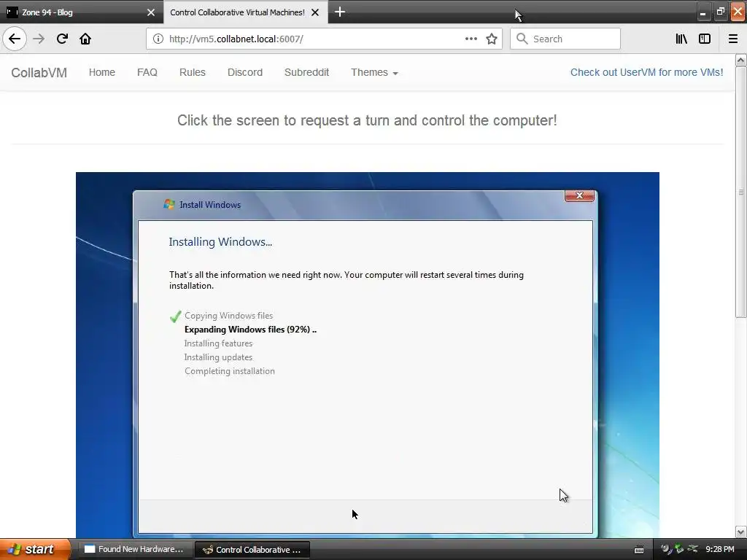The height and width of the screenshot is (560, 747).
Task: Show site information icon in address bar
Action: (158, 39)
